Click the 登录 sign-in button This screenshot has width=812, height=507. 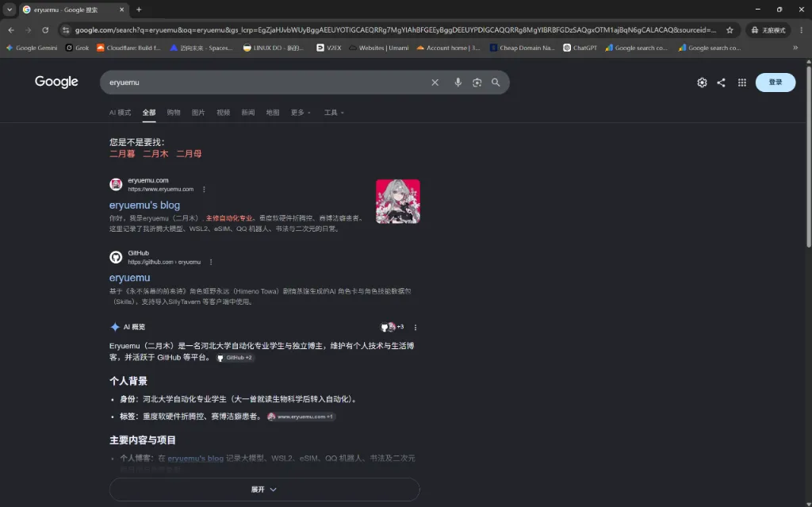tap(776, 83)
